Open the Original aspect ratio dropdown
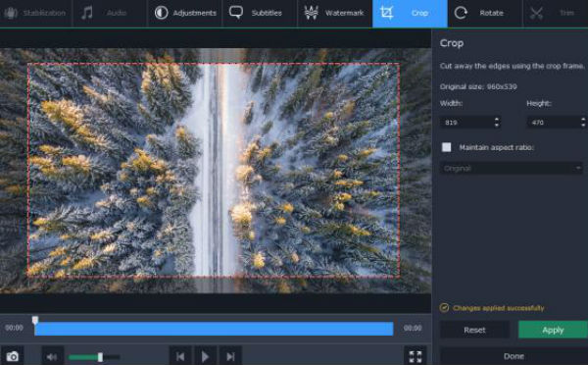This screenshot has width=588, height=365. click(x=512, y=168)
